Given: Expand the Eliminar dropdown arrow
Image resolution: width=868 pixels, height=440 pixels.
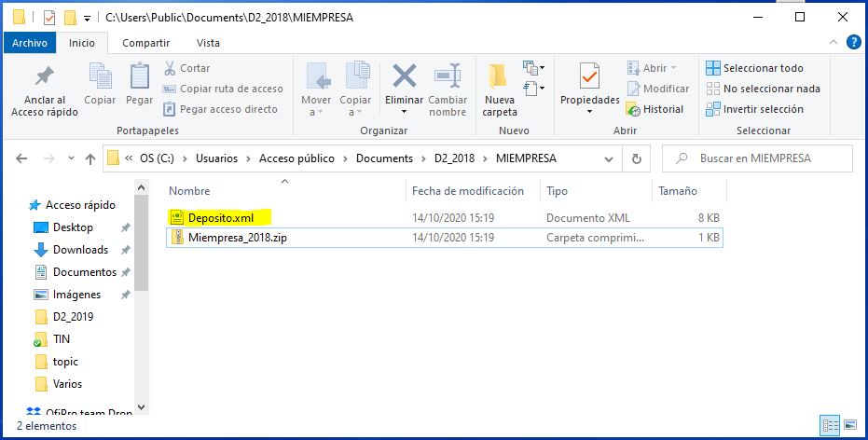Looking at the screenshot, I should 404,112.
